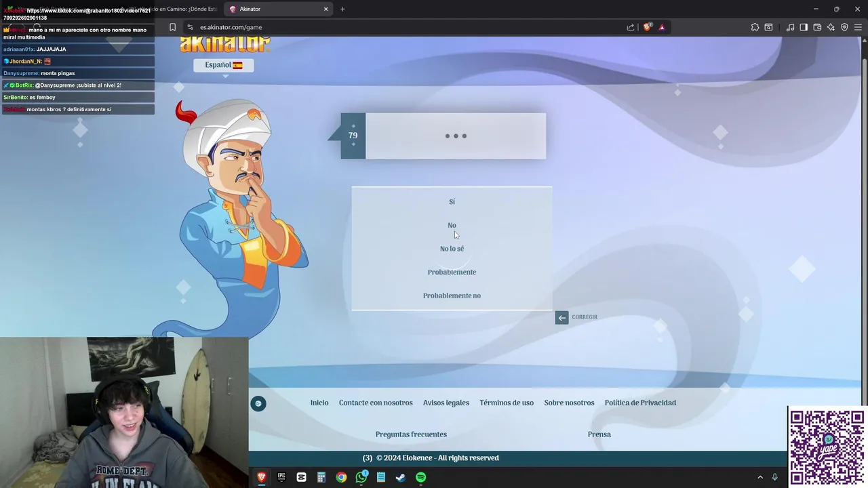Open the Inicio footer link
This screenshot has height=488, width=868.
(x=319, y=403)
